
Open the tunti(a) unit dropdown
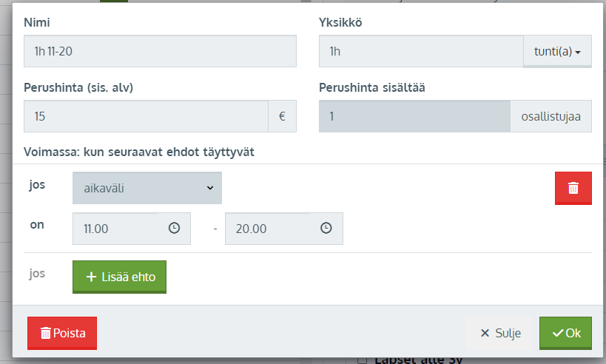coord(557,51)
